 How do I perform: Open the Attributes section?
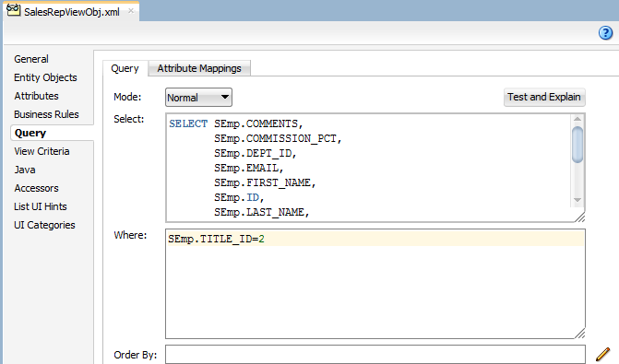36,96
